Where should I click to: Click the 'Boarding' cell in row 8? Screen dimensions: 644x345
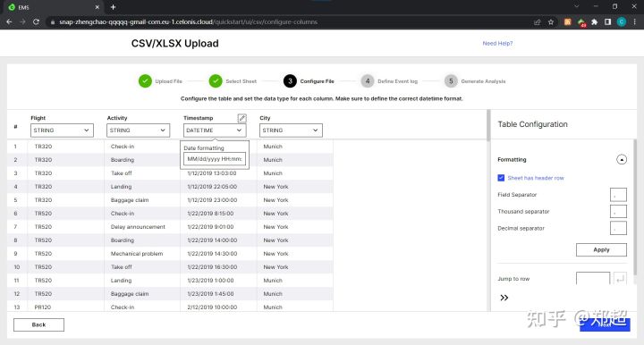pos(122,240)
